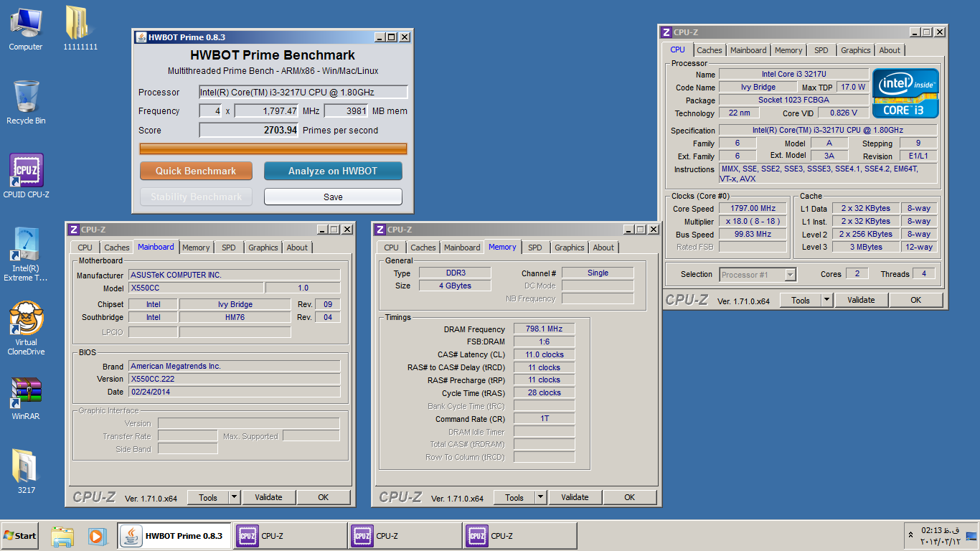Click the Score field showing 2703.94
This screenshot has height=551, width=980.
[x=249, y=131]
